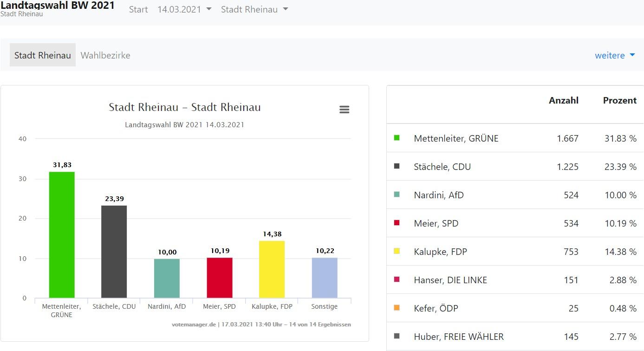Viewport: 644px width, 351px height.
Task: Click the Huber FREIE WÄHLER legend square
Action: pos(396,336)
